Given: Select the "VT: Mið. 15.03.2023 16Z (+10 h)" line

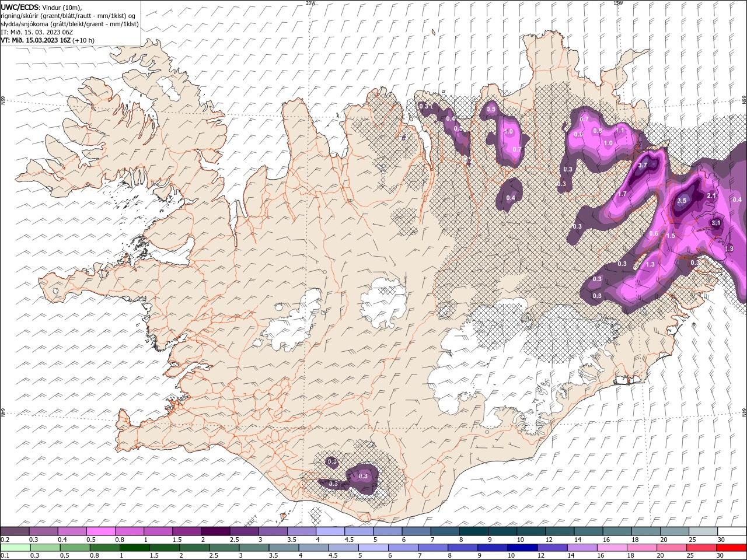Looking at the screenshot, I should (x=48, y=40).
